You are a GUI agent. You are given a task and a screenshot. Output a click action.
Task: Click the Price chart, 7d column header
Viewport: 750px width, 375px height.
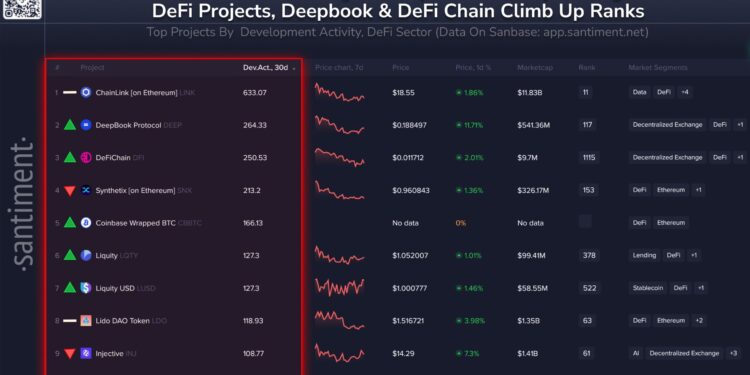pyautogui.click(x=339, y=68)
